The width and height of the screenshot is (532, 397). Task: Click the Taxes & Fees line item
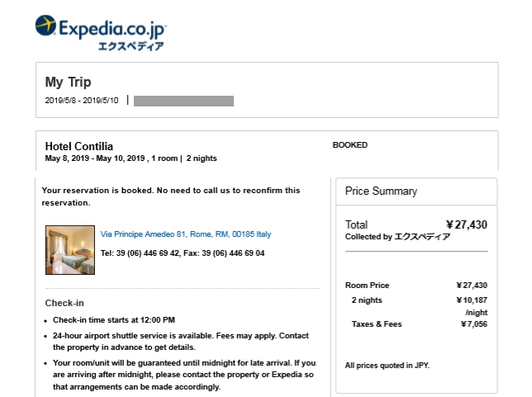(420, 324)
